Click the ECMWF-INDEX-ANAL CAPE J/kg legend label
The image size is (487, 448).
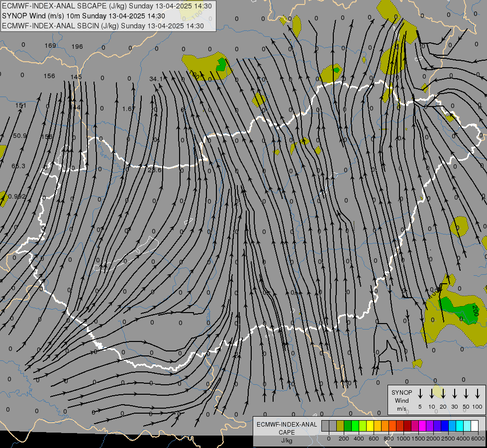287,433
